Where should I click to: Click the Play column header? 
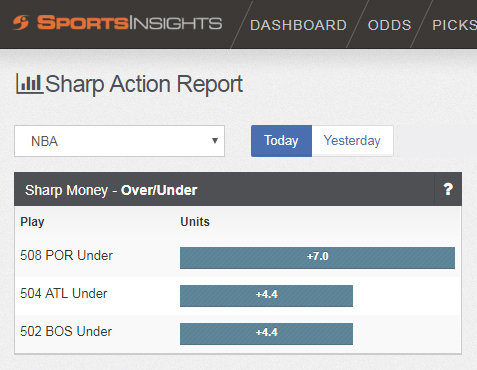click(32, 222)
